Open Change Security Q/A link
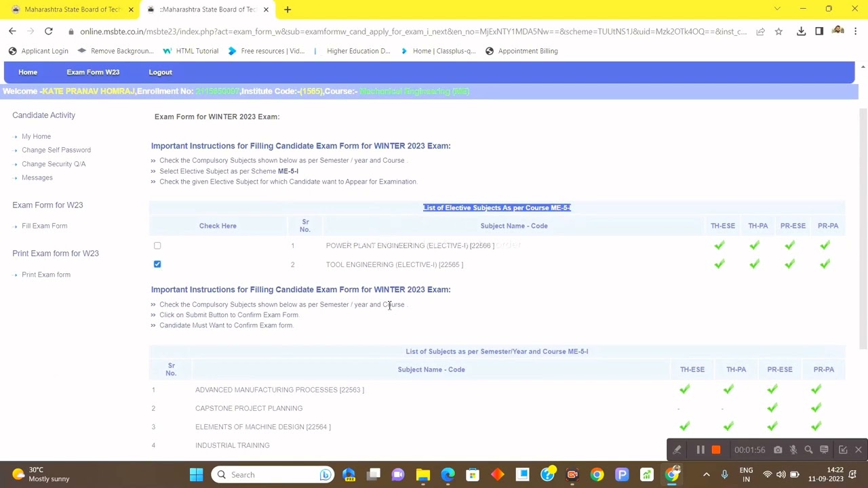868x488 pixels. (x=54, y=164)
